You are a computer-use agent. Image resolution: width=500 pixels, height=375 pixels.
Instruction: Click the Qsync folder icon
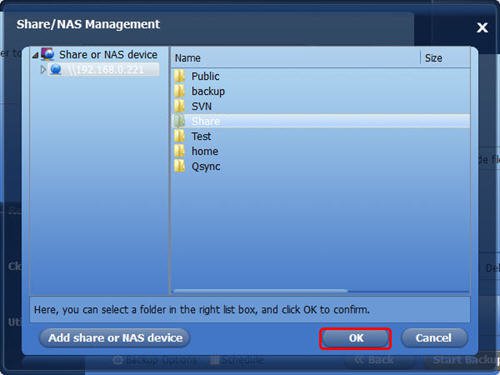pyautogui.click(x=180, y=166)
